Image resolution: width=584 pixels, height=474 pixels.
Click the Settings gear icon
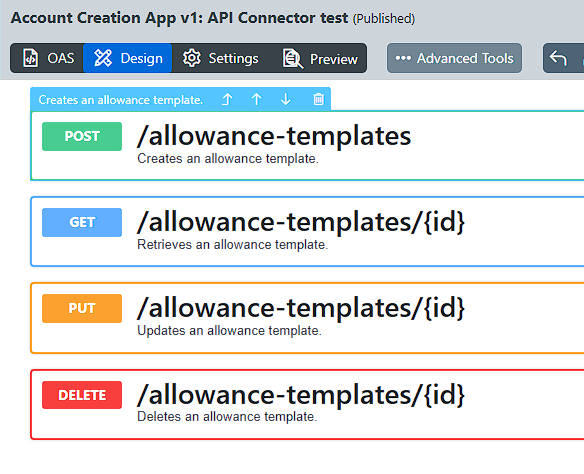[x=191, y=58]
